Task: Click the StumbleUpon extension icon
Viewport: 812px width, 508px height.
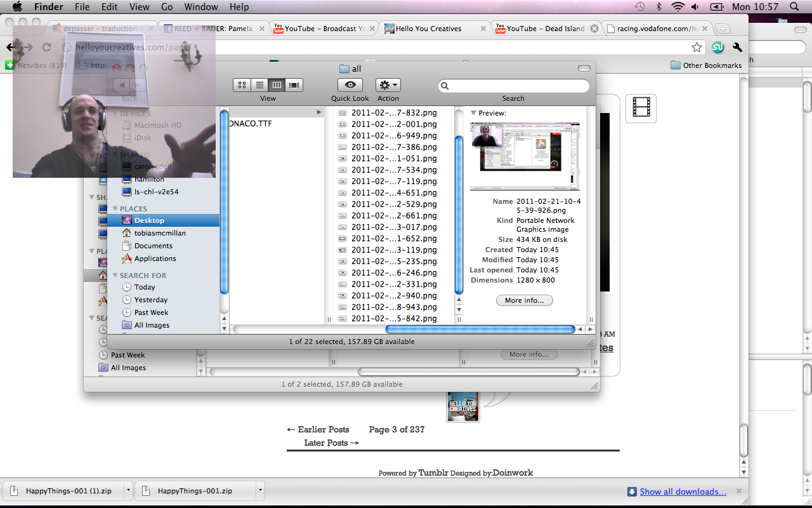Action: click(x=717, y=48)
